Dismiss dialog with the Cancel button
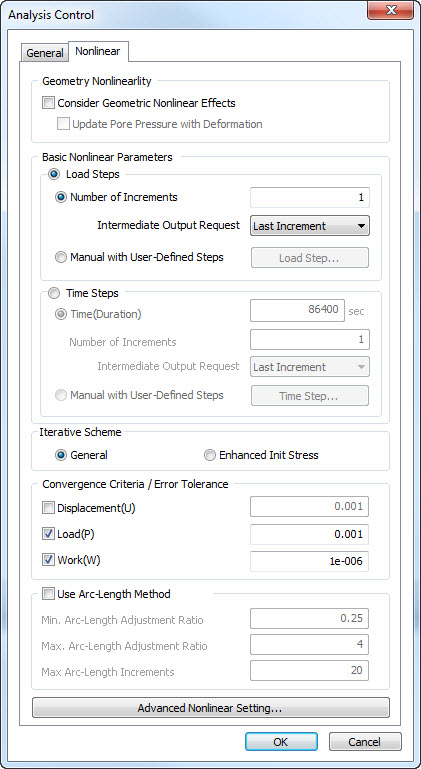Viewport: 421px width, 769px height. tap(365, 742)
